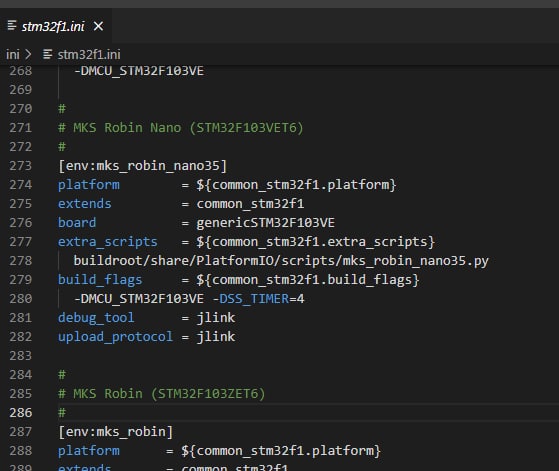
Task: Click the board key on line 276
Action: 77,222
